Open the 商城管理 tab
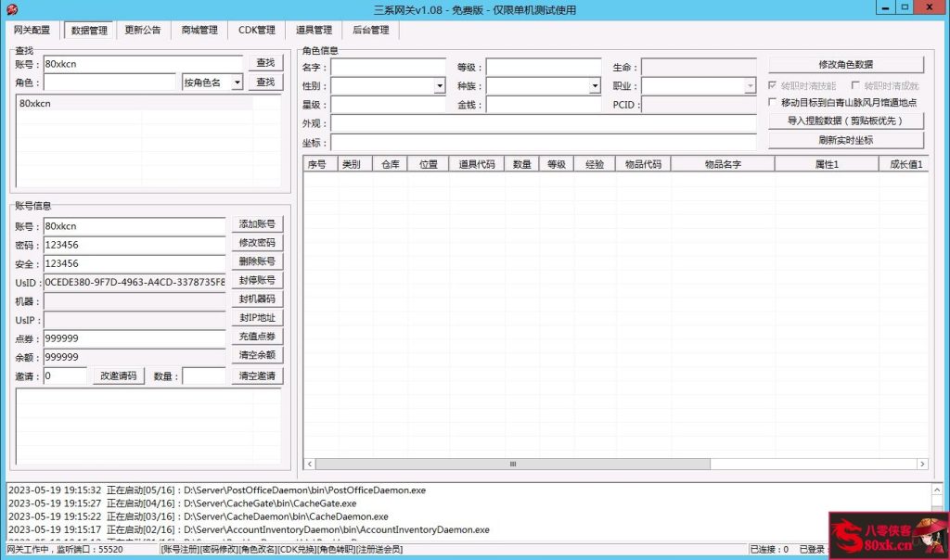The height and width of the screenshot is (560, 950). click(199, 30)
